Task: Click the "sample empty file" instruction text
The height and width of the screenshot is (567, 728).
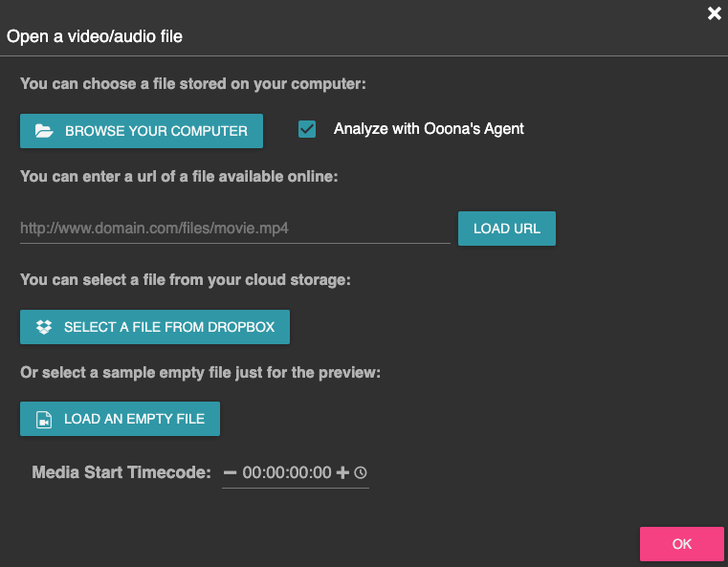Action: (x=200, y=373)
